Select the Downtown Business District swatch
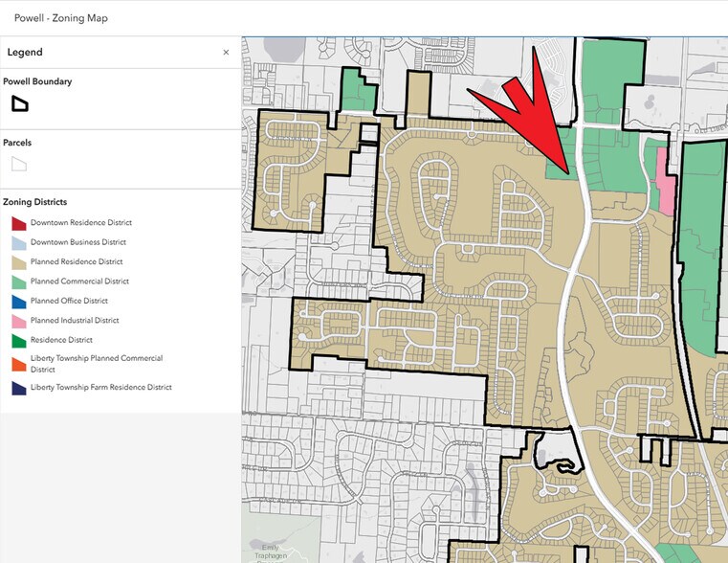This screenshot has height=563, width=728. (18, 243)
